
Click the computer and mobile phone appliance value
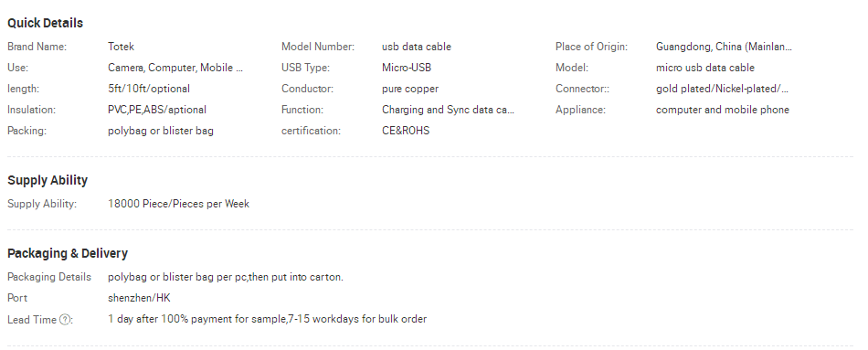(x=723, y=110)
